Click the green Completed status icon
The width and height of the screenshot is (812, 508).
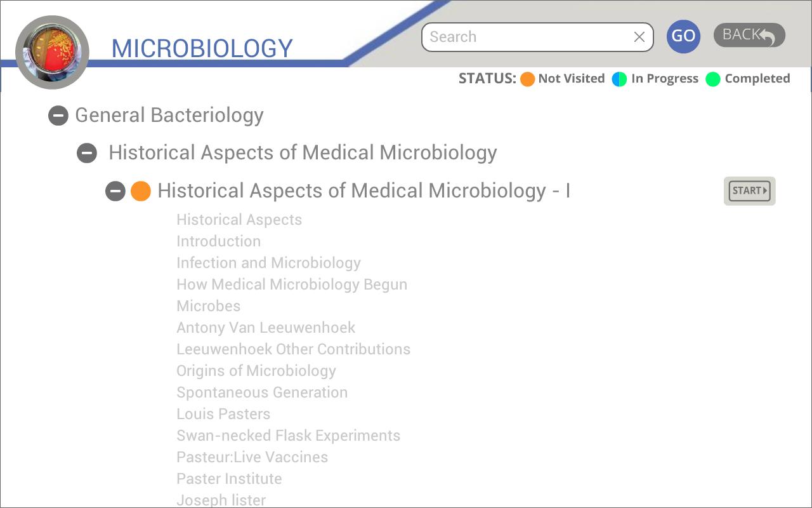point(714,79)
